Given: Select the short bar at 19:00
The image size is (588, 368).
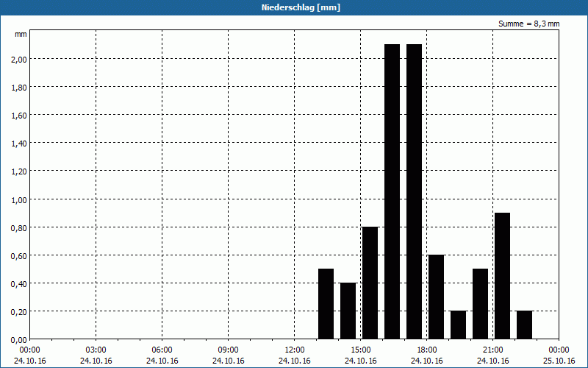Looking at the screenshot, I should tap(458, 325).
